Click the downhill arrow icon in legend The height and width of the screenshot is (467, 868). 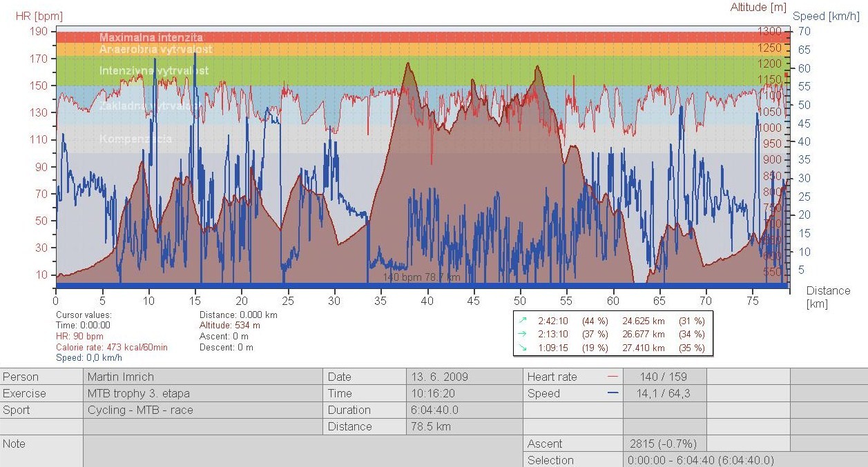pyautogui.click(x=523, y=348)
